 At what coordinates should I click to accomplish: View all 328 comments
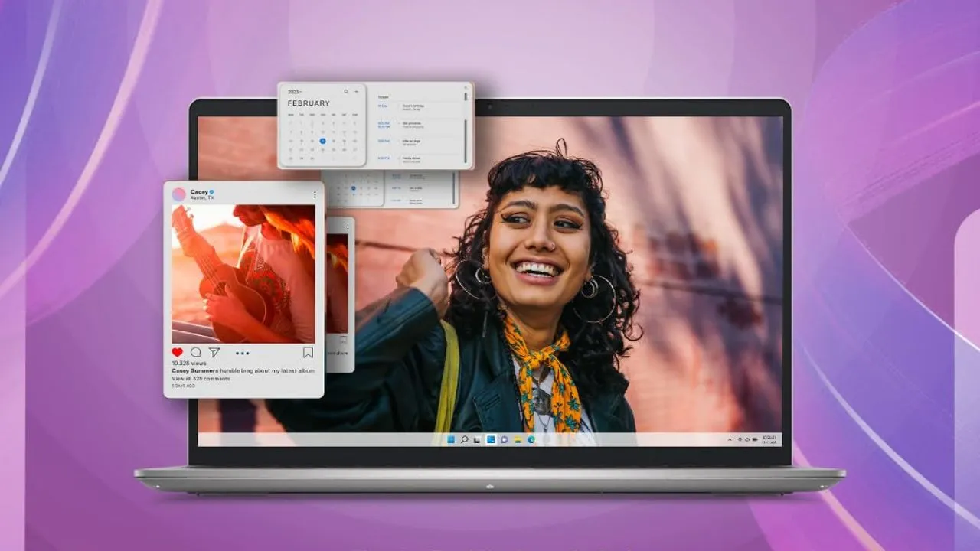[201, 379]
